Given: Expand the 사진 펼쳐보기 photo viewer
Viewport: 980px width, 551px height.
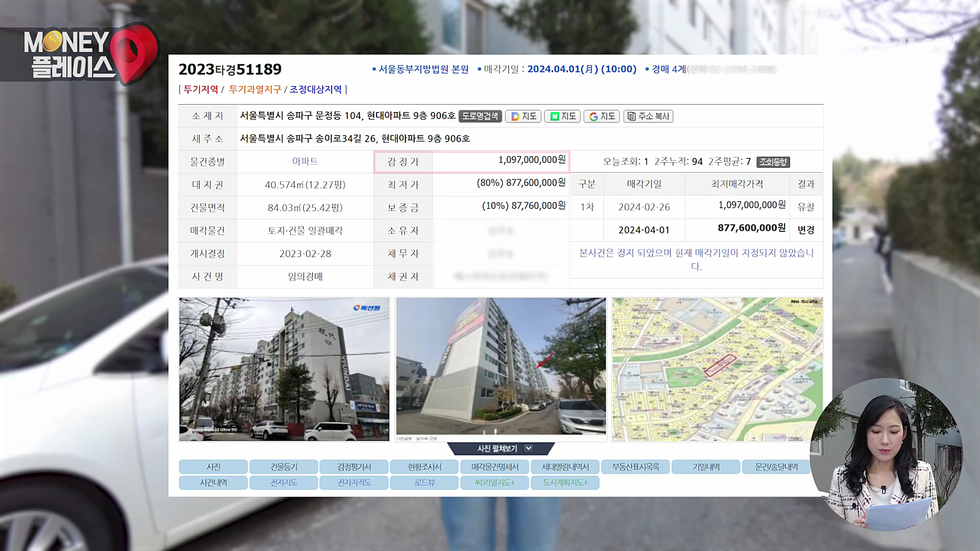Looking at the screenshot, I should [x=501, y=449].
